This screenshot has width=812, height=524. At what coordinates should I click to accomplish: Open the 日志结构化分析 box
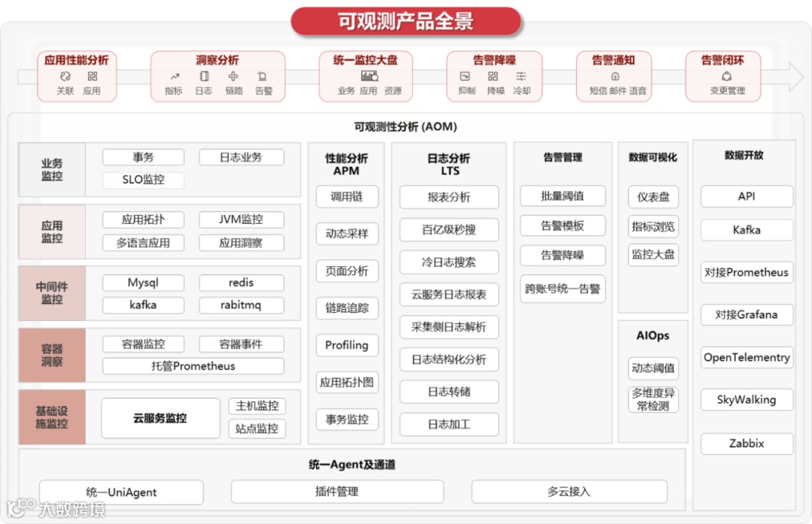pyautogui.click(x=449, y=360)
